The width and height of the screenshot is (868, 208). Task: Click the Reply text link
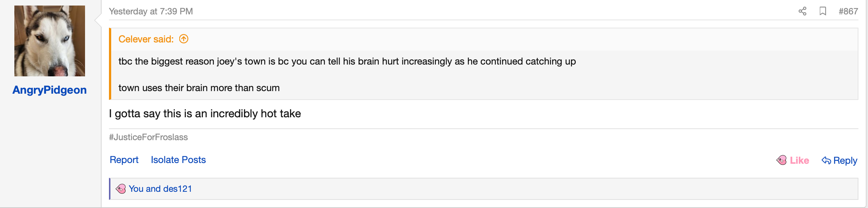pyautogui.click(x=845, y=160)
